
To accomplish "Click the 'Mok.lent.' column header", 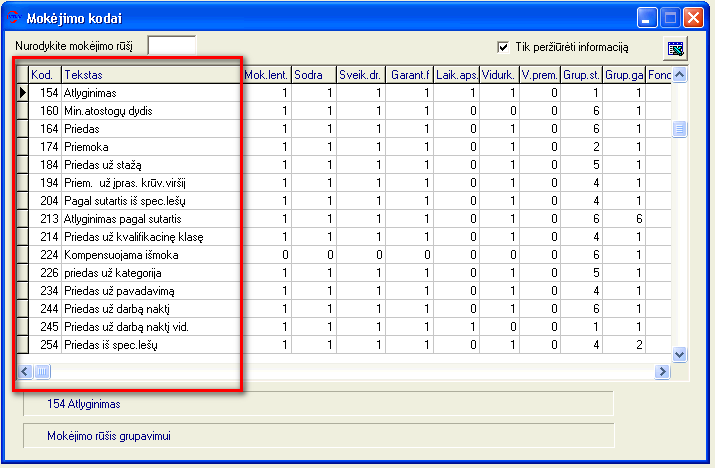I will 266,75.
